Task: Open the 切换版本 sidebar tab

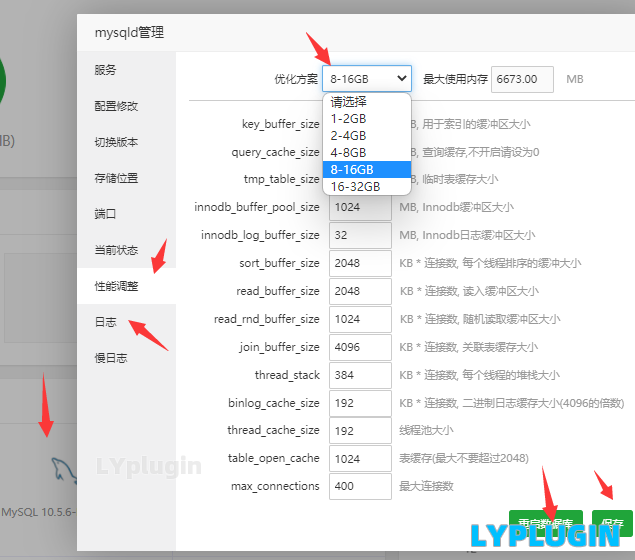Action: coord(126,142)
